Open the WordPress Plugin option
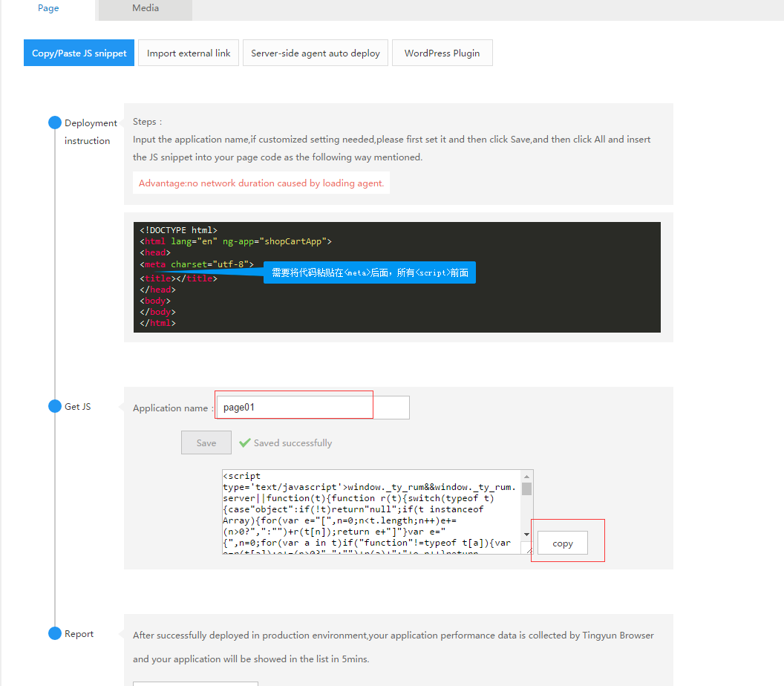The image size is (784, 686). click(x=442, y=53)
